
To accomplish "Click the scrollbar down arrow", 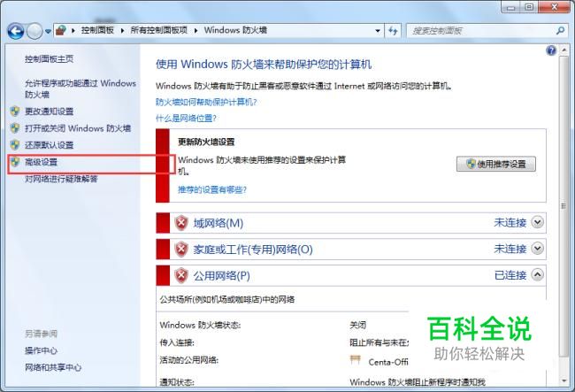I will pos(563,381).
